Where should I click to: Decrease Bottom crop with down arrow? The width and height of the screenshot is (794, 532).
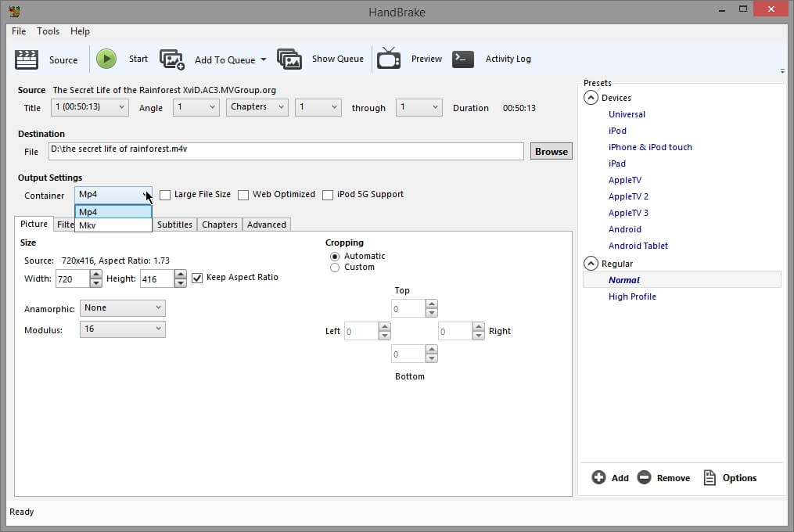[x=432, y=358]
